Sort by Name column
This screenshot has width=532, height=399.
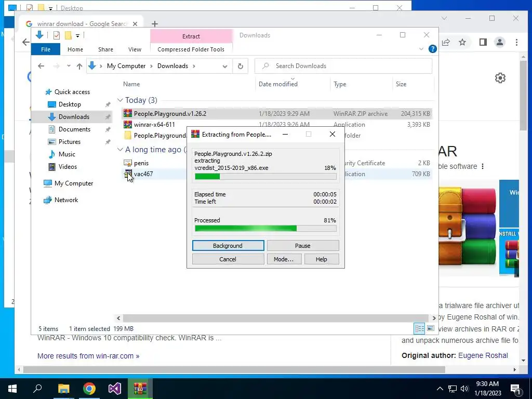[x=131, y=84]
